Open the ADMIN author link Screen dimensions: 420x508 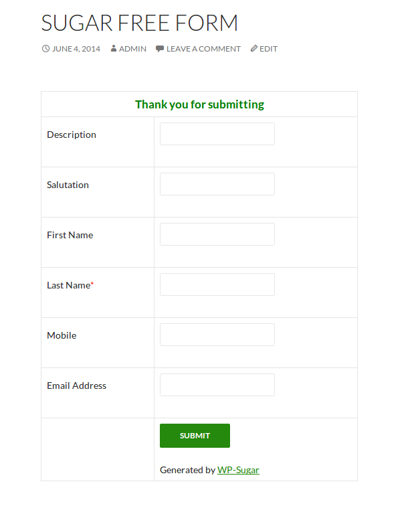tap(132, 49)
